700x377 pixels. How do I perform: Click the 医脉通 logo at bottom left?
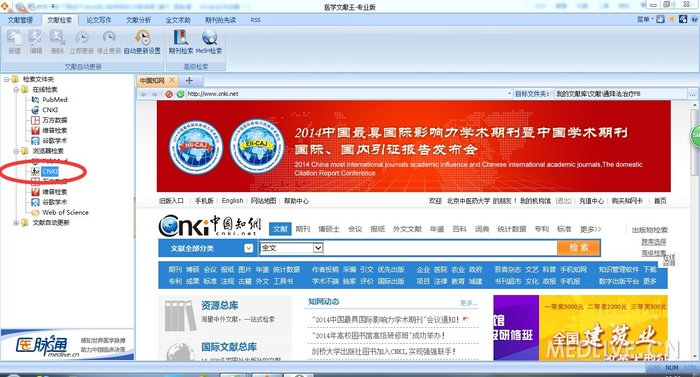coord(47,346)
